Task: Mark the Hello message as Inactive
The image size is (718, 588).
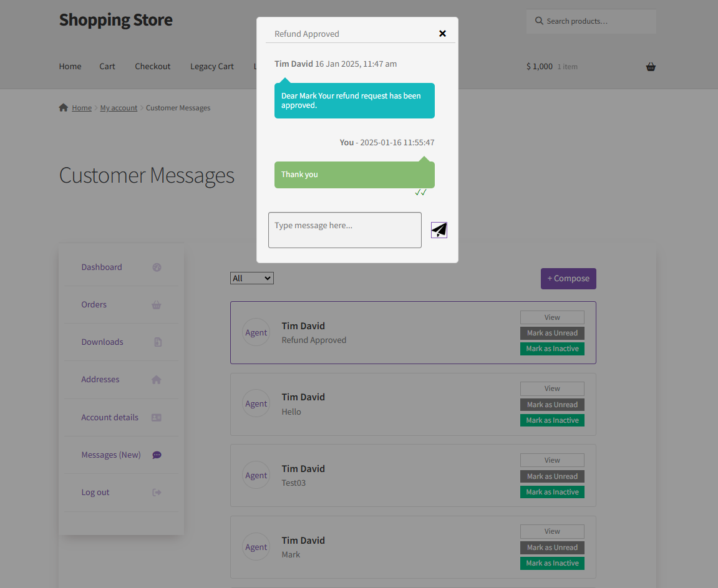Action: (x=552, y=420)
